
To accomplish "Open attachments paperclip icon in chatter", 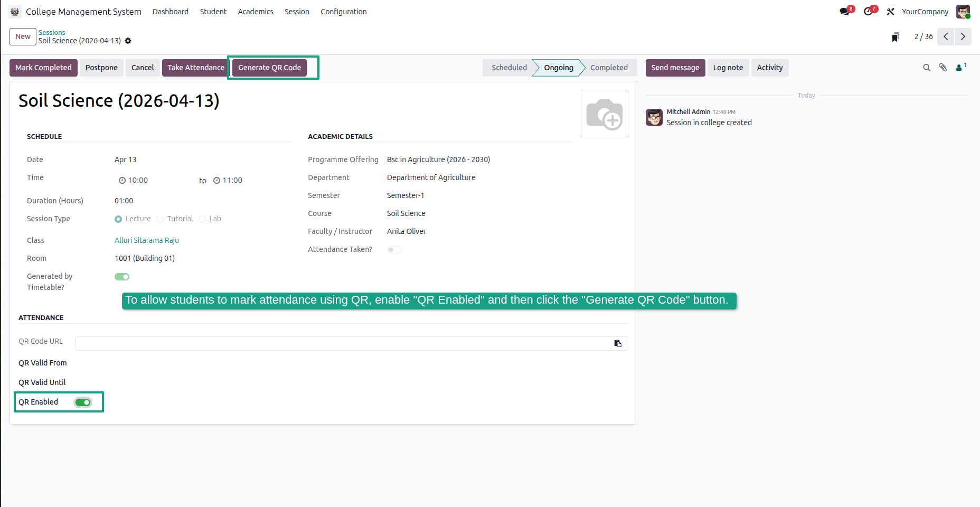I will pos(943,68).
